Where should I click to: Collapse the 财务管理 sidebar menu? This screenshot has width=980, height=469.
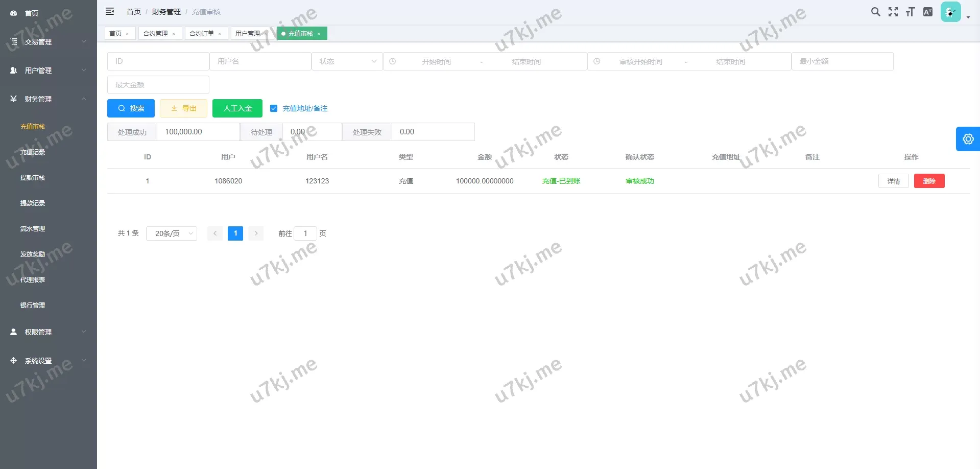[x=49, y=99]
